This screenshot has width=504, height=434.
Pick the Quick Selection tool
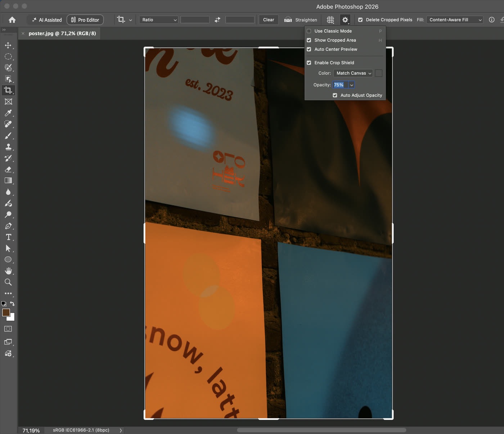click(x=8, y=68)
